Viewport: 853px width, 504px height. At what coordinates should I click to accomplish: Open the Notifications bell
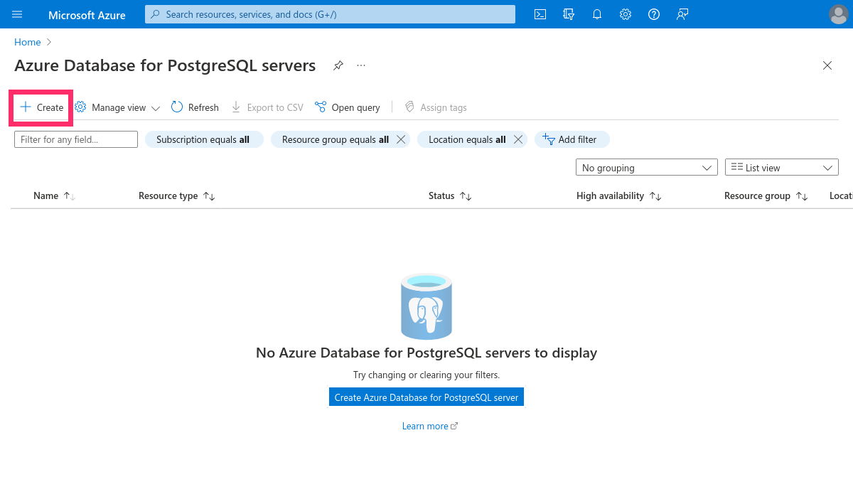click(x=596, y=14)
